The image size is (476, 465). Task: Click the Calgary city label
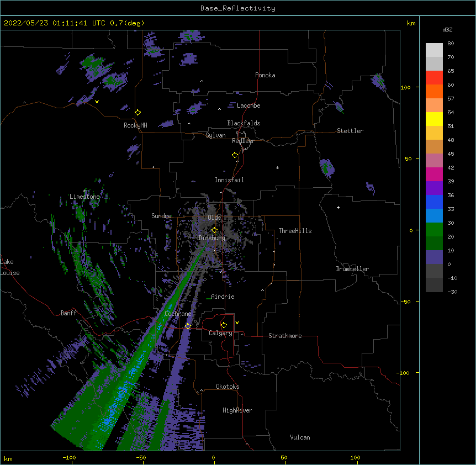click(x=221, y=333)
